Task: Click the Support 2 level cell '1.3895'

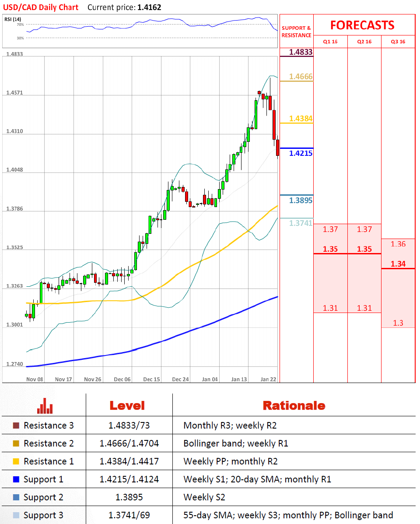Action: [x=129, y=497]
